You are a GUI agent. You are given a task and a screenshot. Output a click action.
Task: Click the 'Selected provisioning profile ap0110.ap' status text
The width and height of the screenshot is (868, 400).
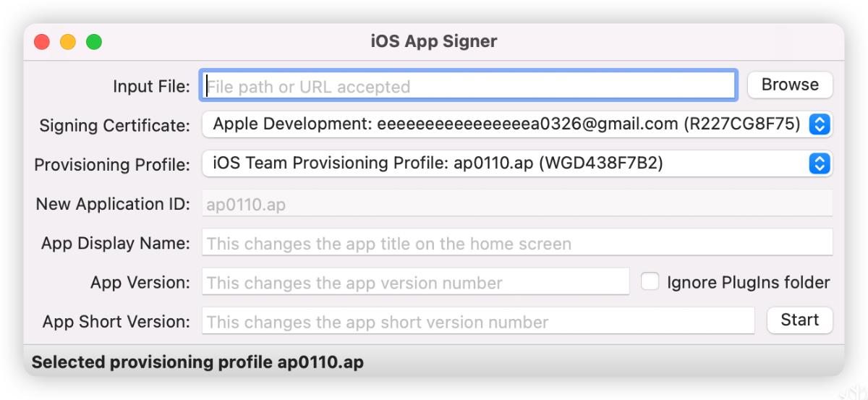197,362
